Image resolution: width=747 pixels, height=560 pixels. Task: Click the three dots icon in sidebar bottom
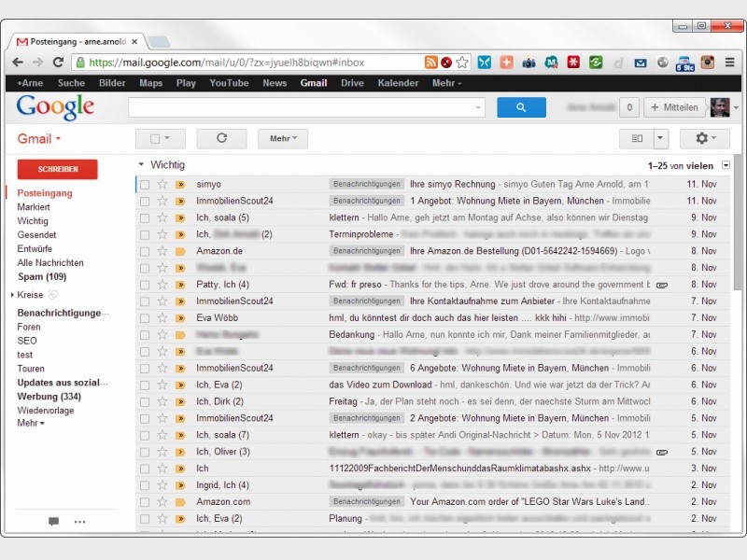(x=80, y=522)
